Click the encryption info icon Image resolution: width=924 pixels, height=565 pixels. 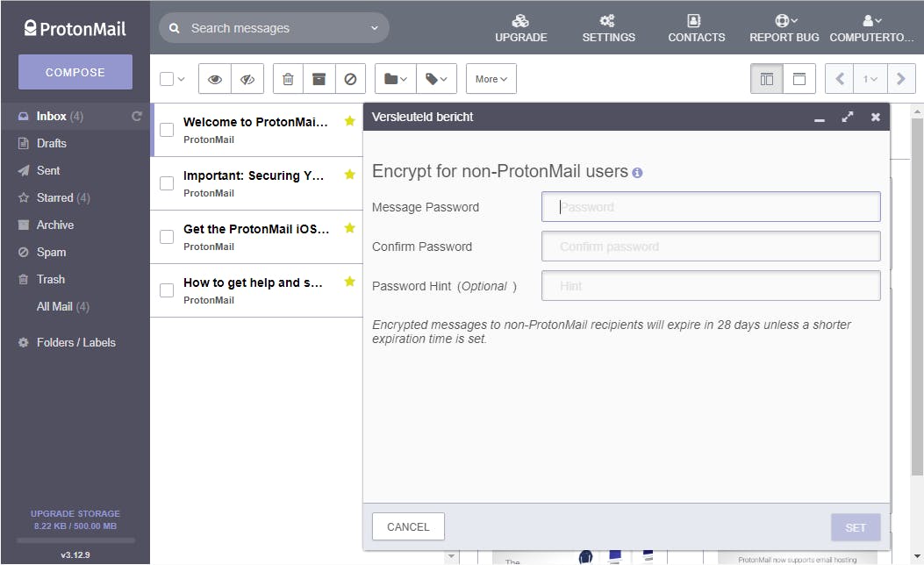point(637,173)
